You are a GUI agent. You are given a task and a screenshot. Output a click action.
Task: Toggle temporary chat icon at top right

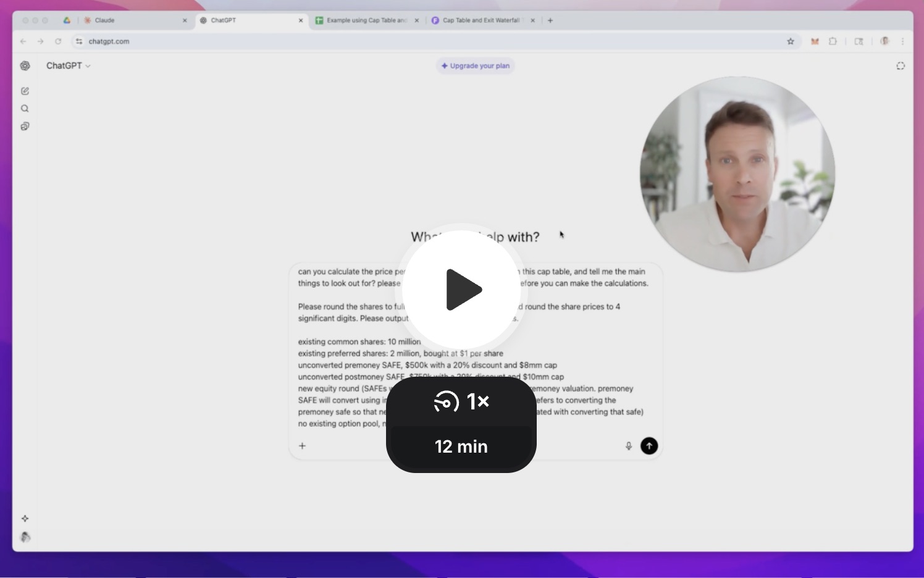(x=901, y=66)
